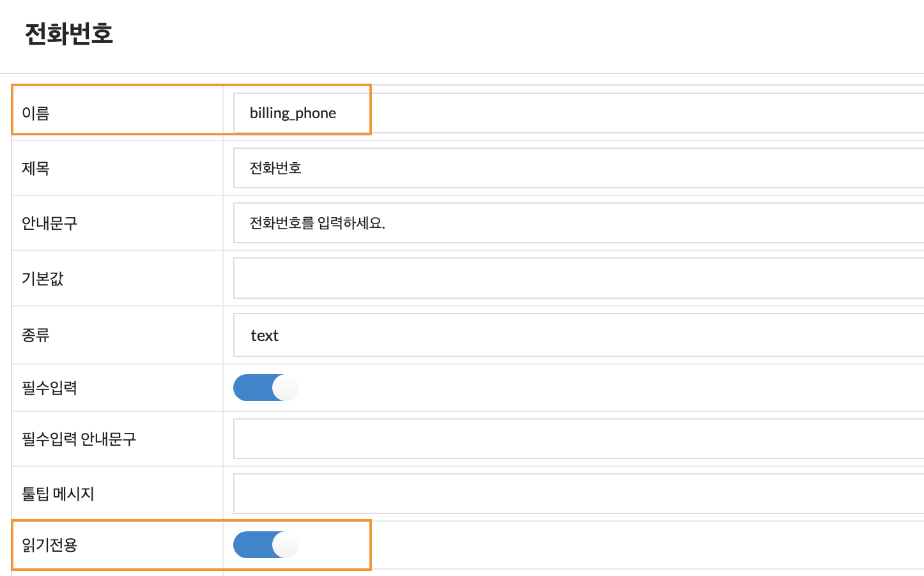This screenshot has height=576, width=924.
Task: Click the 기본값 label
Action: click(x=43, y=278)
